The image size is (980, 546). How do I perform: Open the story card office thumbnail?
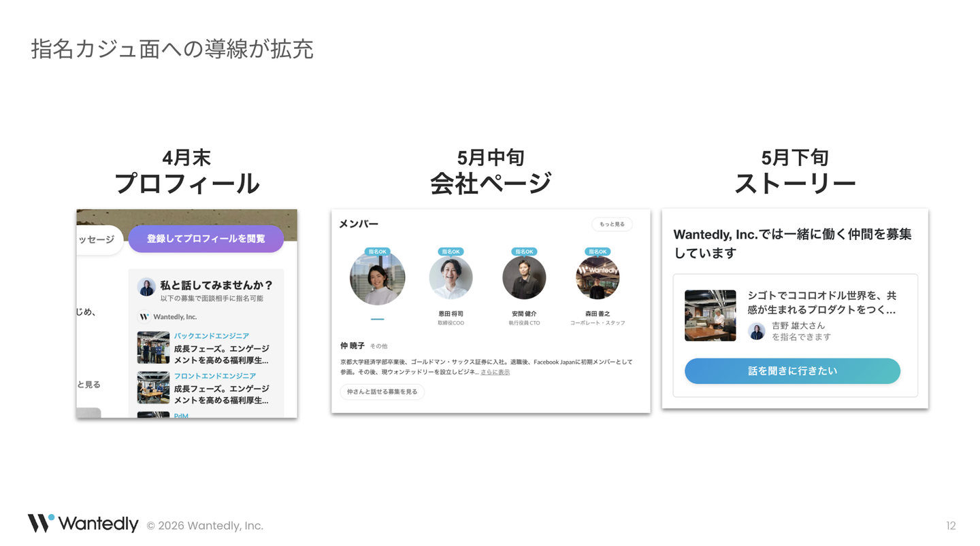(x=710, y=315)
